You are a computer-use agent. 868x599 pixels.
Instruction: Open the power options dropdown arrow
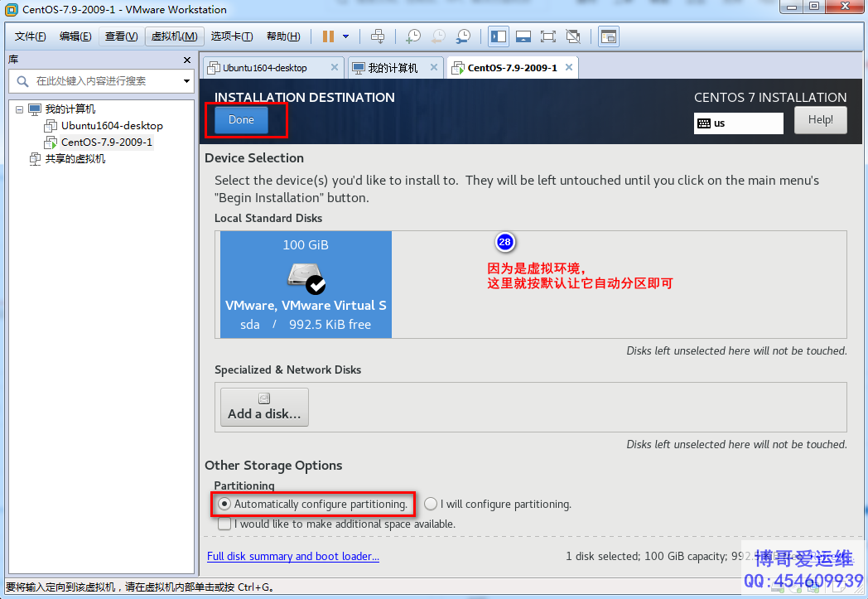tap(345, 36)
